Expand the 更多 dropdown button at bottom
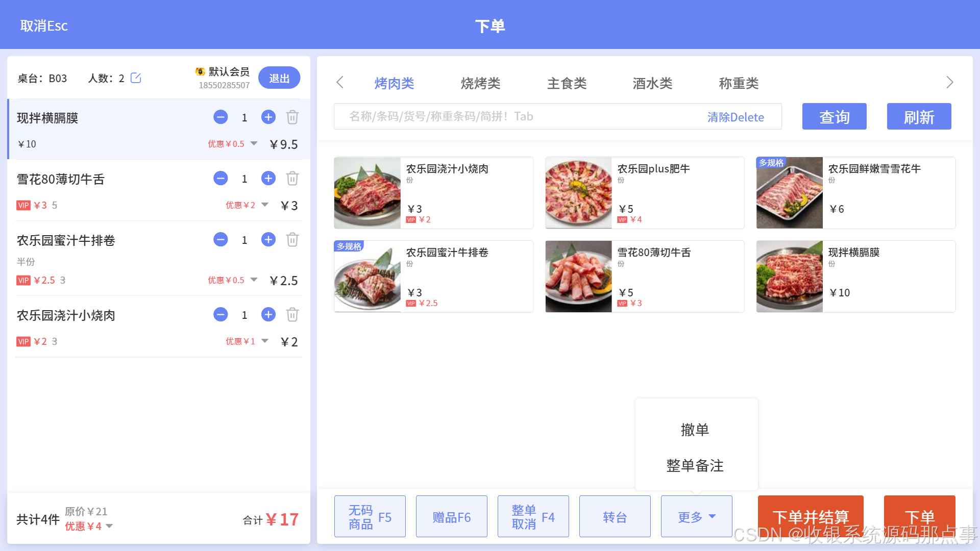Viewport: 980px width, 551px height. [x=697, y=516]
